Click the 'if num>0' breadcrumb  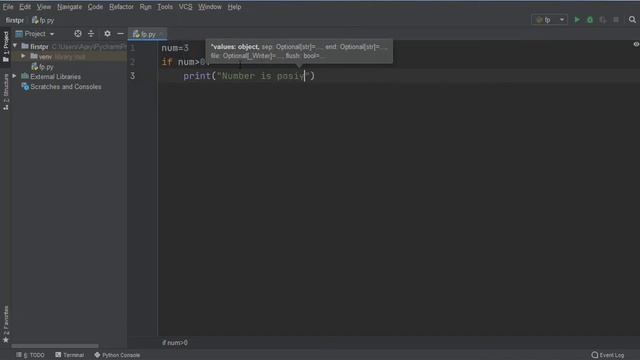[x=175, y=343]
